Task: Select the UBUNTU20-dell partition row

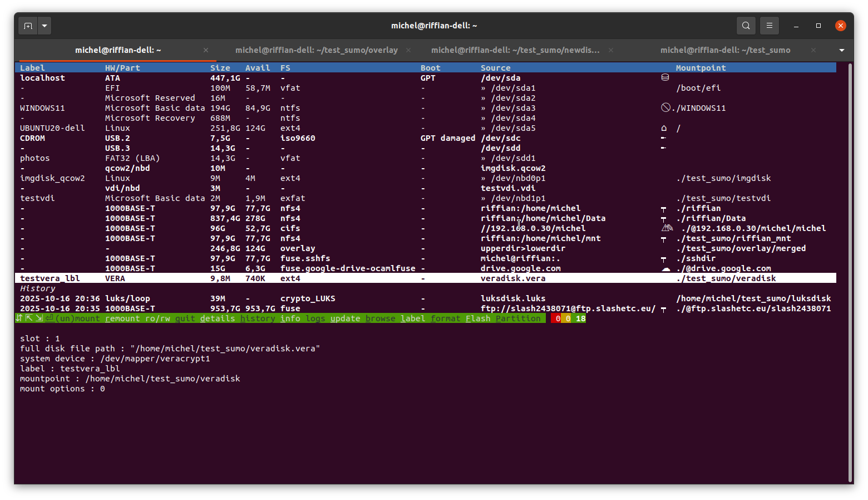Action: pos(426,128)
